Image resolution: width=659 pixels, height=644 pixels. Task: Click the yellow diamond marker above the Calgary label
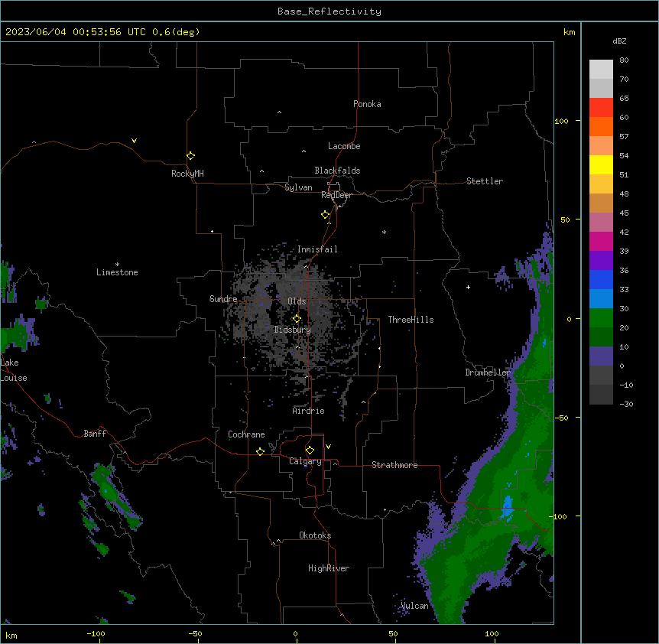310,450
